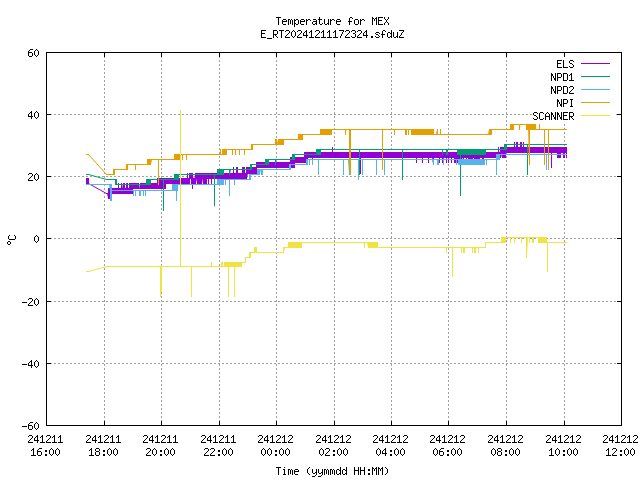Click the x-axis tick 241212 12:00
Image resolution: width=640 pixels, height=480 pixels.
(620, 446)
